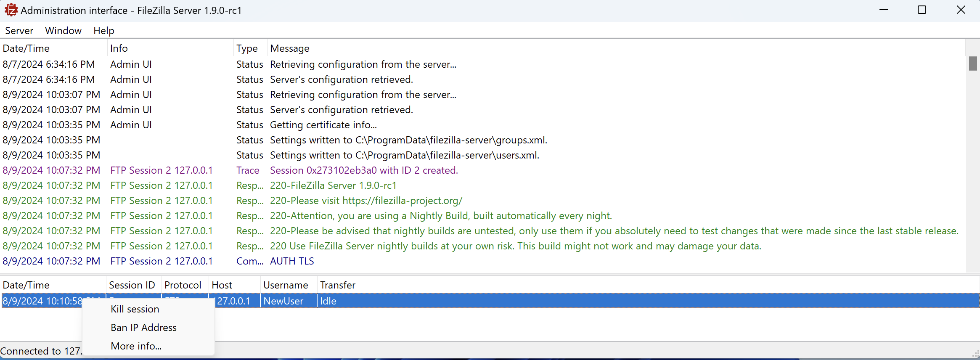The width and height of the screenshot is (980, 360).
Task: Select the 8/9/2024 'Retrieving configuration from the server...' message
Action: point(363,95)
